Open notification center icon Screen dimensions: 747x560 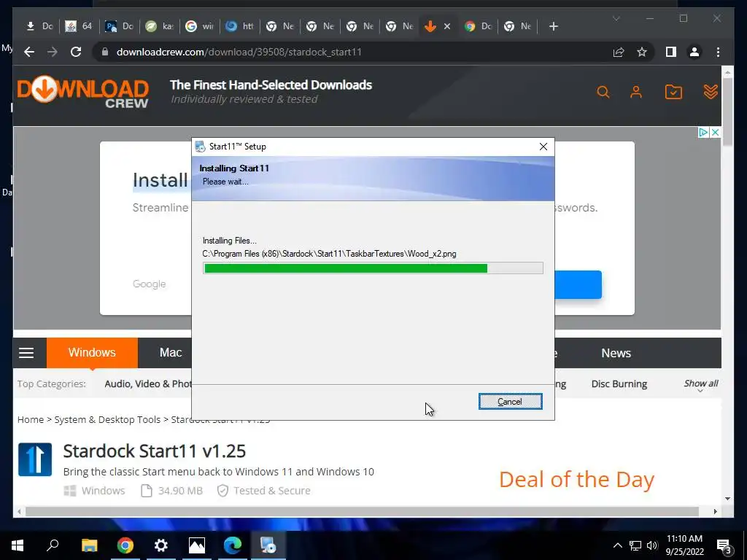coord(724,546)
